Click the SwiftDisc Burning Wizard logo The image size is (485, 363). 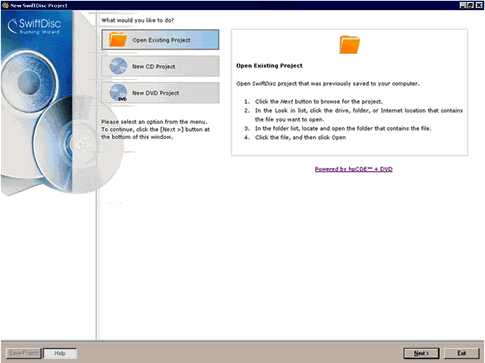[35, 26]
